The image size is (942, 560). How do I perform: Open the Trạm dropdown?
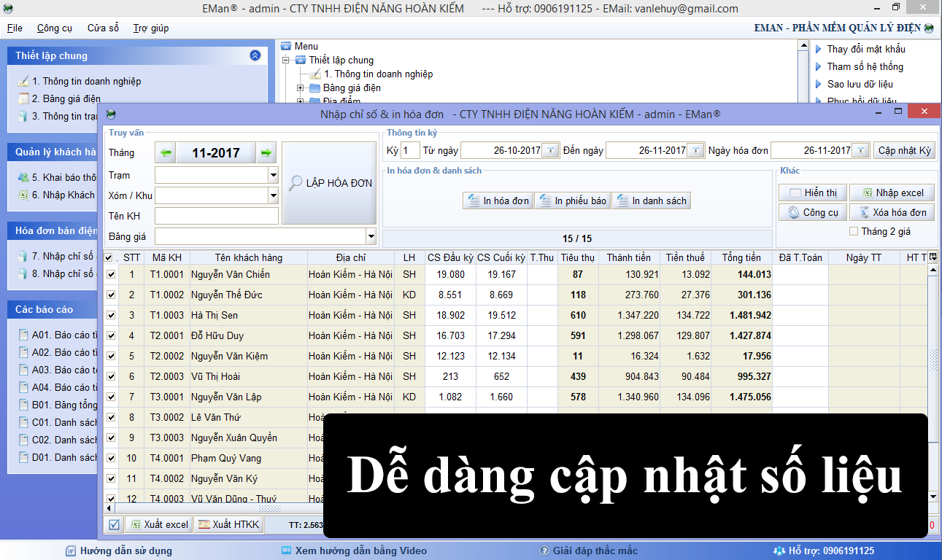pos(274,175)
